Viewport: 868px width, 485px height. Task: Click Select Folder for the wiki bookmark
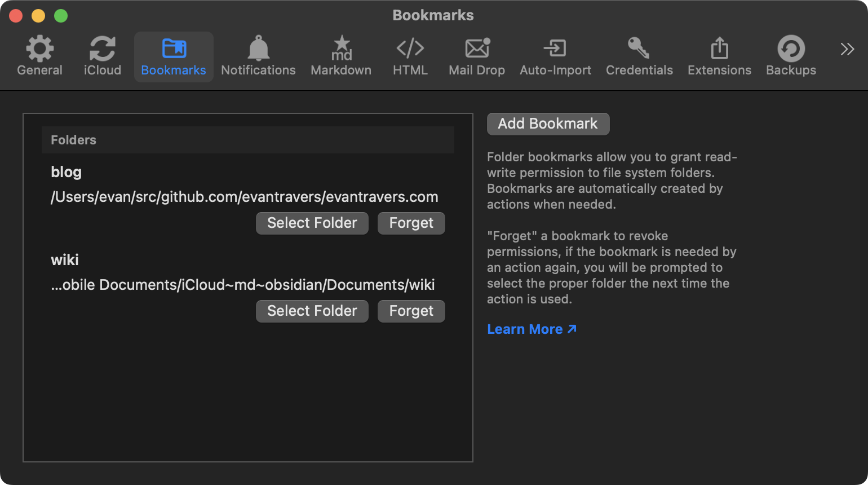point(312,311)
